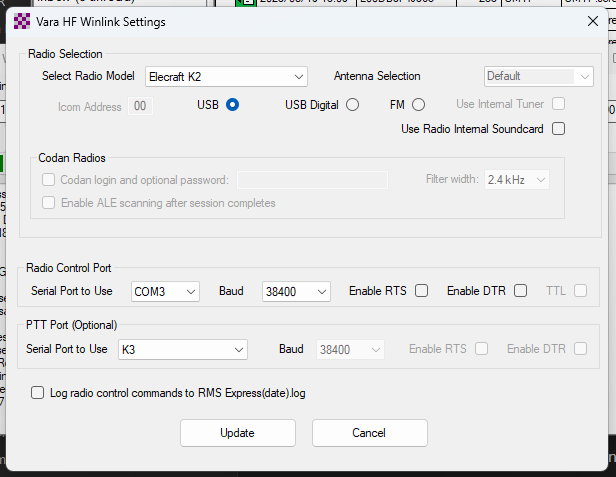Click the Update button
Screen dimensions: 616x477
coord(237,433)
